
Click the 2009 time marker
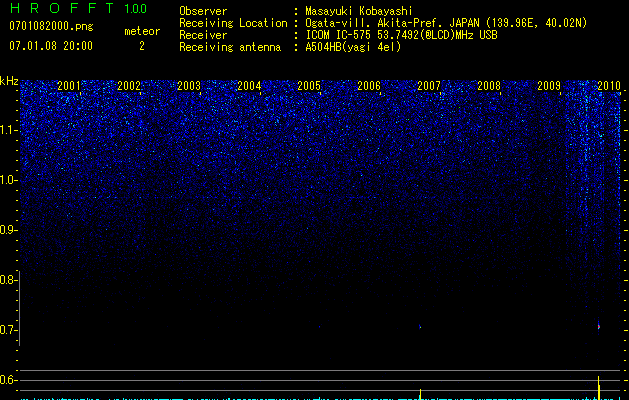point(549,85)
